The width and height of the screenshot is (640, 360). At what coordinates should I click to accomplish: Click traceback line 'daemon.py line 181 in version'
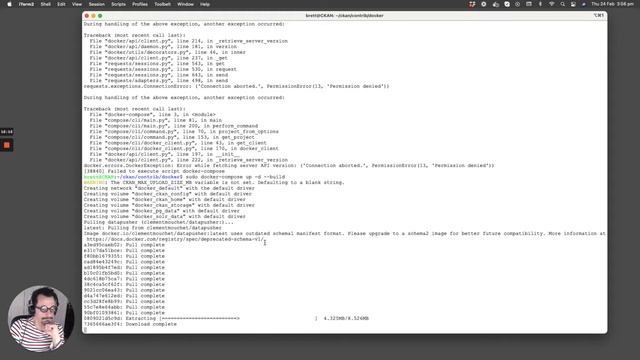tap(163, 47)
